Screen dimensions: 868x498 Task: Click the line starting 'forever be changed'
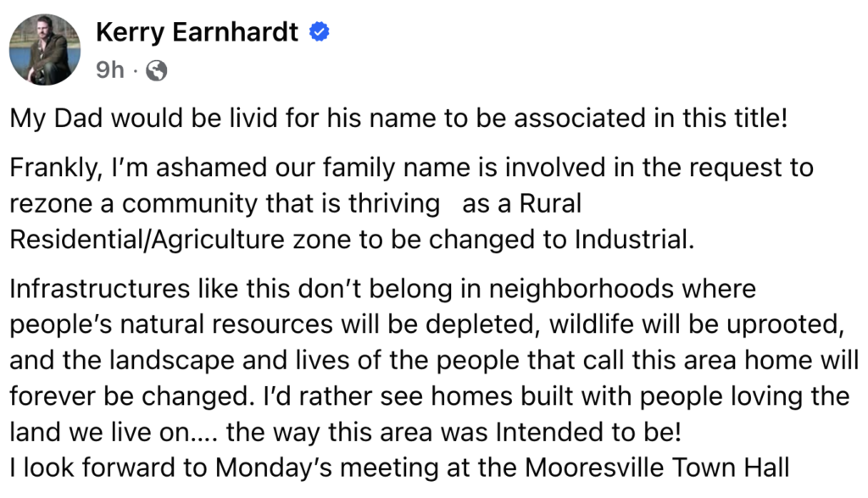[430, 396]
